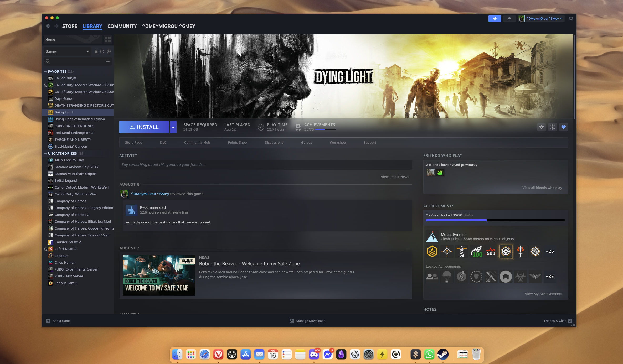This screenshot has width=623, height=364.
Task: Select Counter-Strike 2 in library
Action: (x=78, y=242)
